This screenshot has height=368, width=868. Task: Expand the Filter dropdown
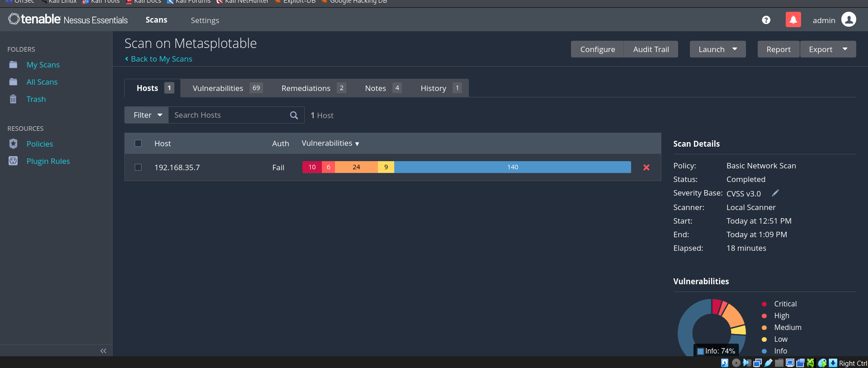[147, 115]
